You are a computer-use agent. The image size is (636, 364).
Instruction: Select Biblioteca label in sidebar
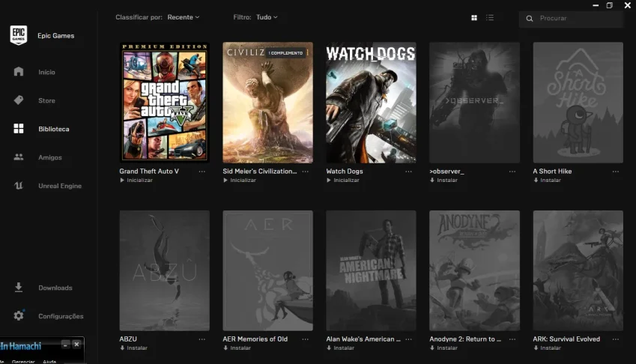[53, 129]
